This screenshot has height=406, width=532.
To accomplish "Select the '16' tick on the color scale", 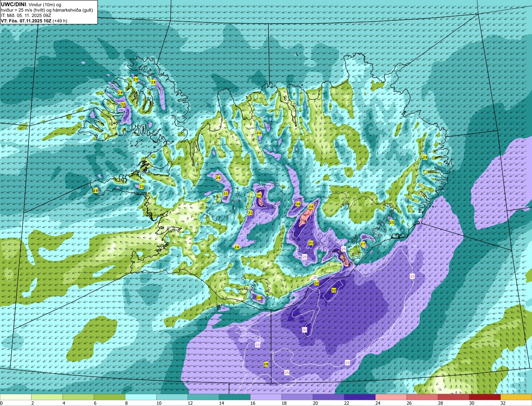I will pos(253,403).
